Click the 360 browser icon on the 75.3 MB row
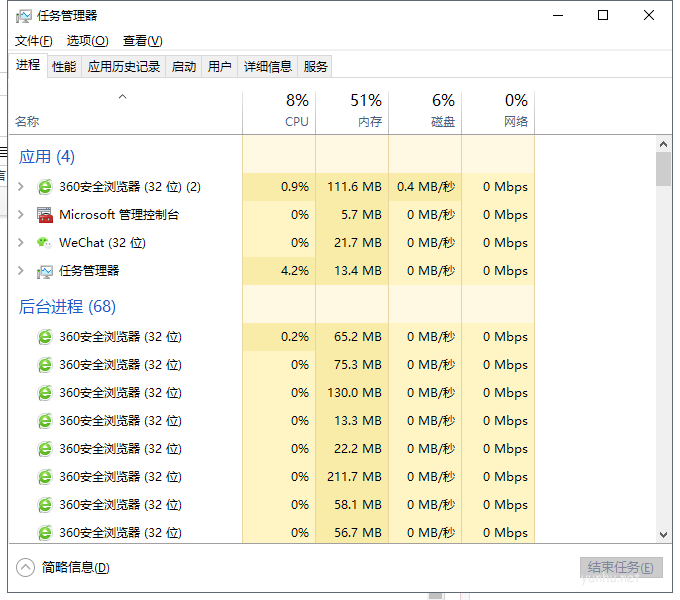 (45, 365)
